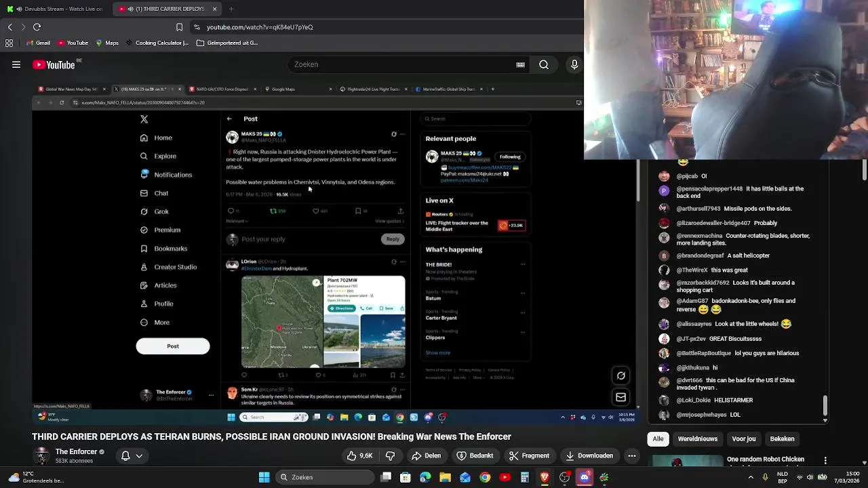The height and width of the screenshot is (488, 868).
Task: Click the YouTube search magnifier button
Action: tap(544, 64)
